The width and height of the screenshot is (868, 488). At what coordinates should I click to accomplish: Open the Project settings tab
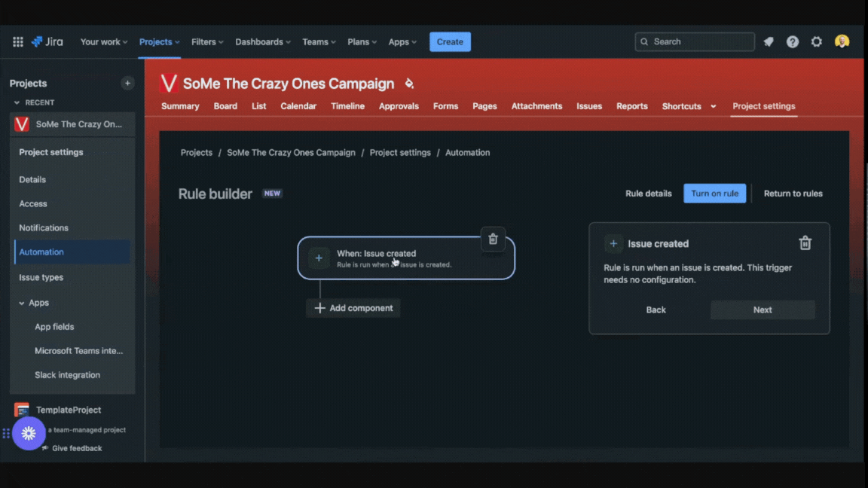click(763, 106)
